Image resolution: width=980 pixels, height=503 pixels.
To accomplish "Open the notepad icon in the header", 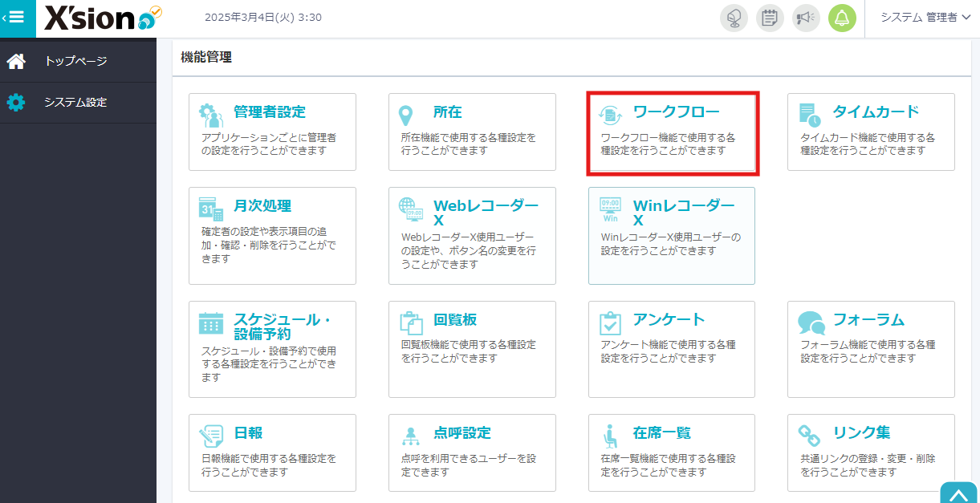I will tap(771, 18).
